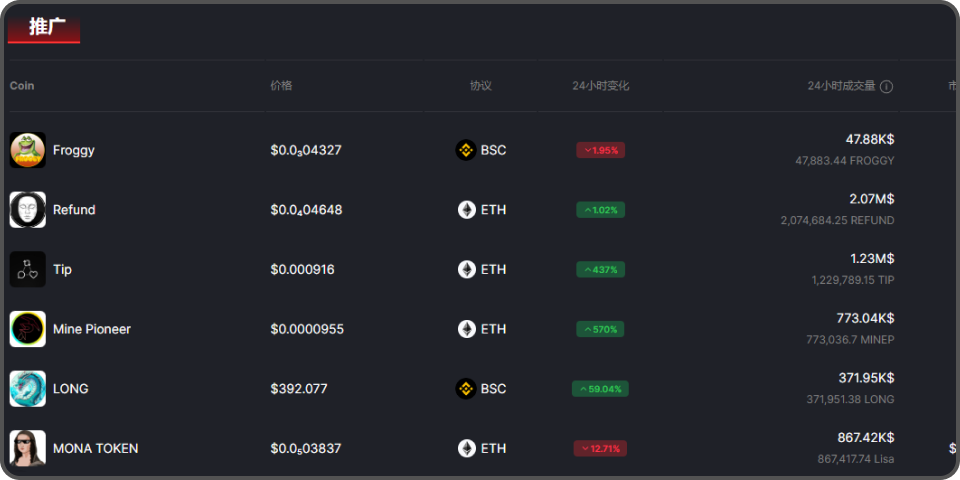The height and width of the screenshot is (480, 960).
Task: Click the Tip price $0.000916
Action: (x=302, y=269)
